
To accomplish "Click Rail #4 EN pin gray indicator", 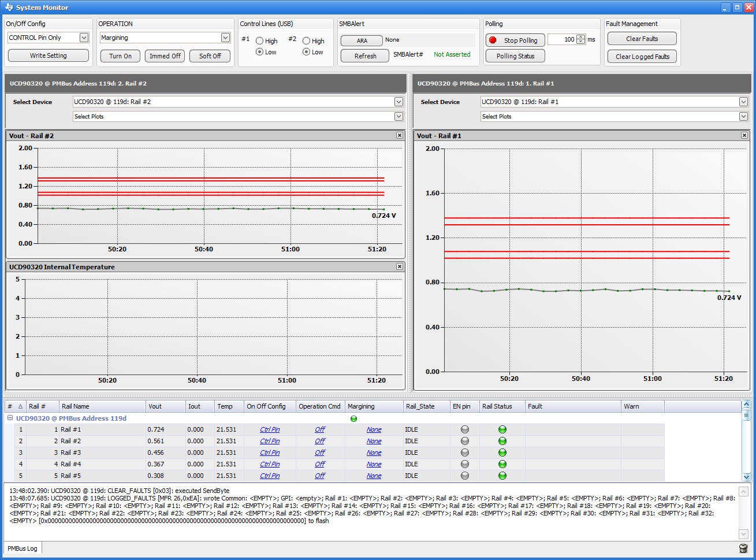I will pos(465,464).
